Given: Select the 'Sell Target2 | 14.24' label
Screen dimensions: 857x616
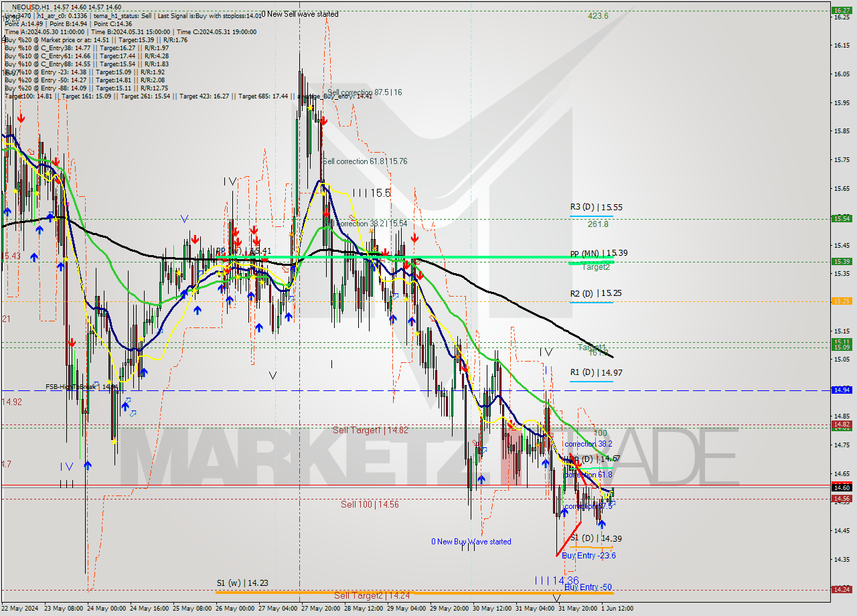Looking at the screenshot, I should 372,595.
